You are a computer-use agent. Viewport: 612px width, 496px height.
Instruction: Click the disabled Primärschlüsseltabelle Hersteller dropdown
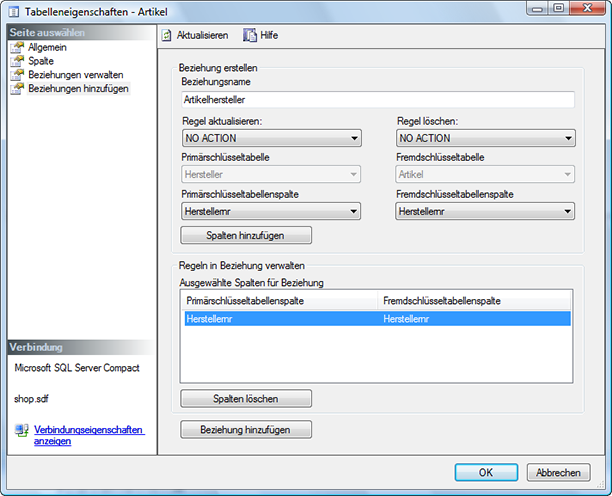pyautogui.click(x=271, y=174)
